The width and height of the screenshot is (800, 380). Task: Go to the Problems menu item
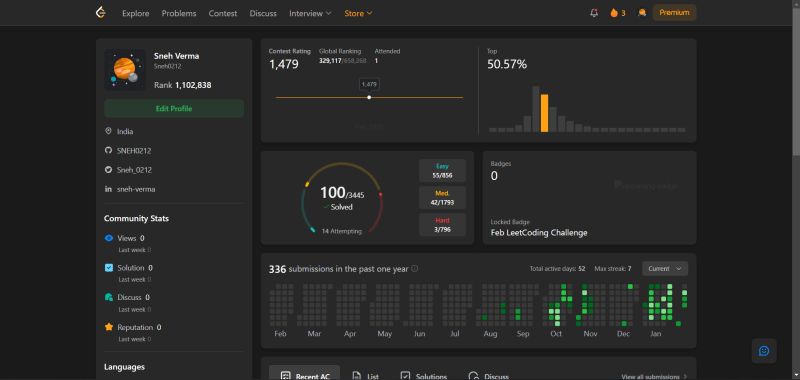(179, 13)
